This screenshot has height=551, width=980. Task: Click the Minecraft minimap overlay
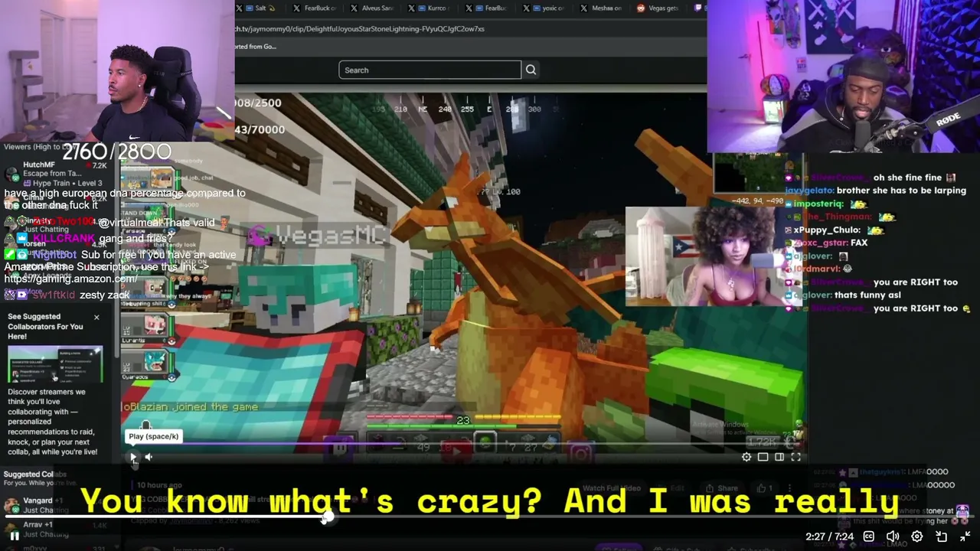click(x=758, y=174)
